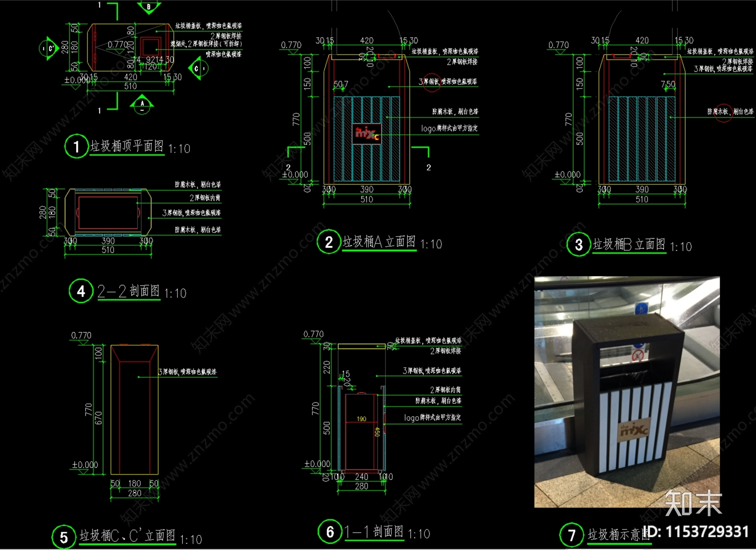Select the 240 dimension under 1-1 section
Screen dimensions: 756x550
(x=361, y=477)
